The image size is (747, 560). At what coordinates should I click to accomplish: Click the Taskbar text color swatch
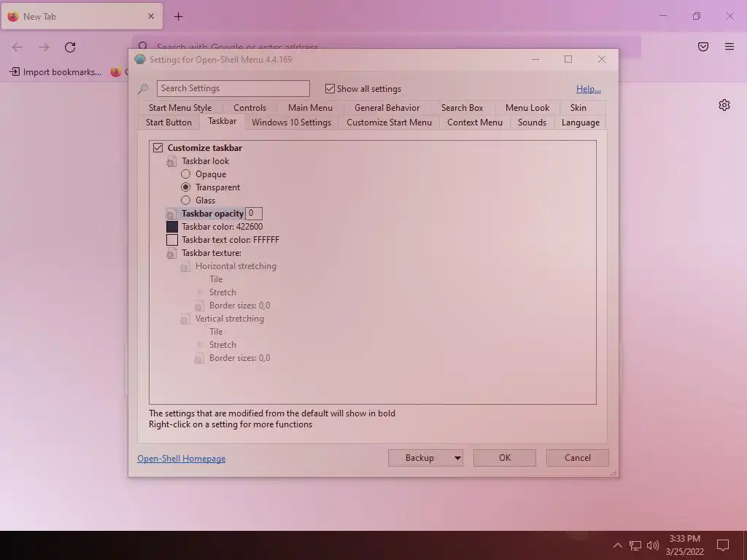172,239
